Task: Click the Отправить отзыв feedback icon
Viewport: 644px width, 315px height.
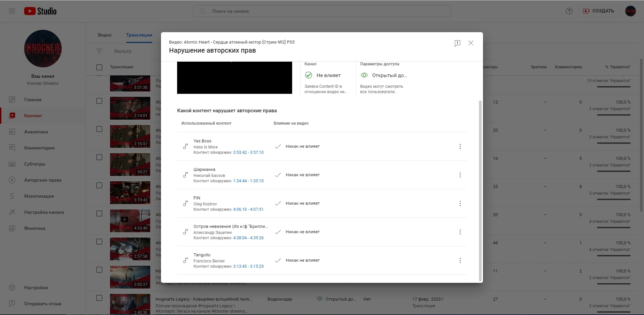Action: pos(12,304)
